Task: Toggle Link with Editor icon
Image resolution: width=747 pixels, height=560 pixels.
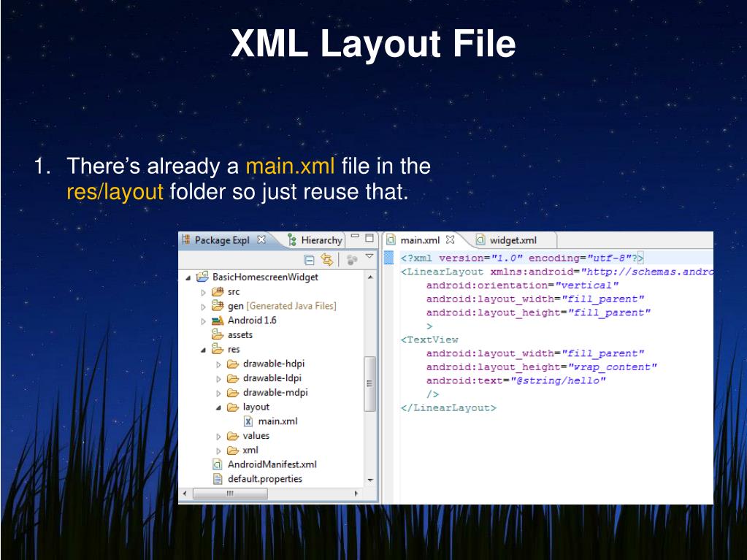Action: 327,259
